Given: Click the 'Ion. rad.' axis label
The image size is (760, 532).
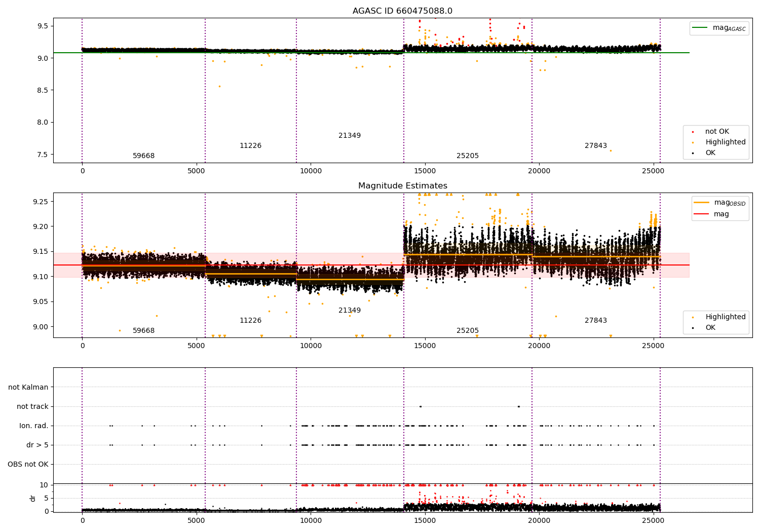Looking at the screenshot, I should click(x=34, y=426).
